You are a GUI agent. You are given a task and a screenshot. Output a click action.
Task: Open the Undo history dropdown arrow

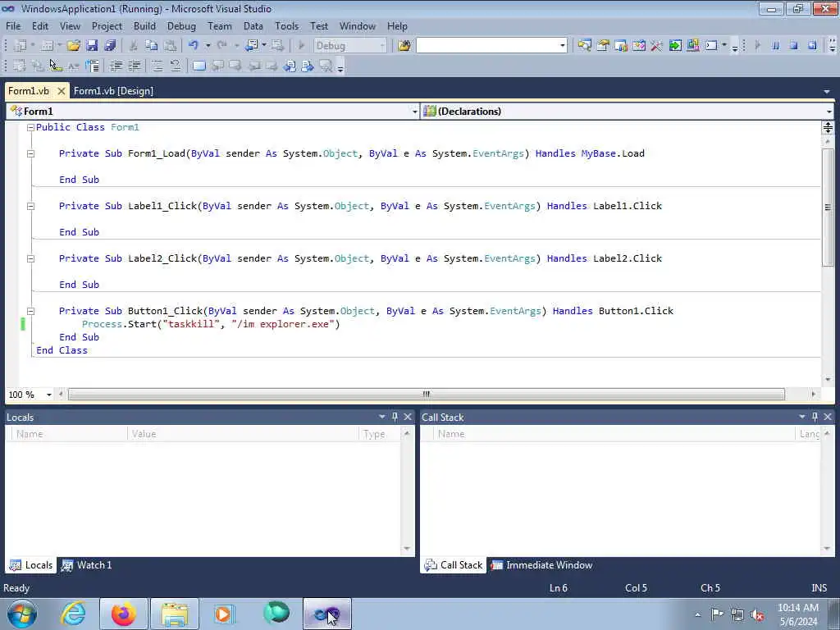coord(208,46)
